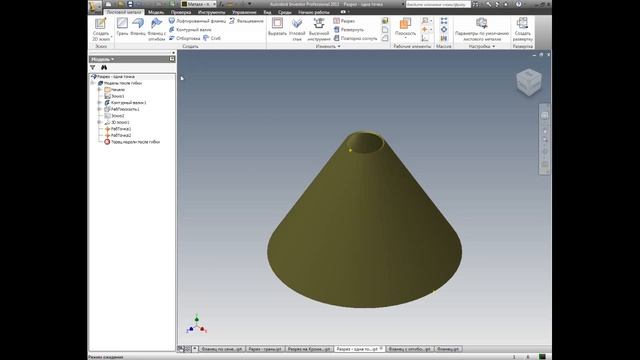Viewport: 640px width, 360px height.
Task: Click the ViewCube in the viewport
Action: [x=529, y=82]
